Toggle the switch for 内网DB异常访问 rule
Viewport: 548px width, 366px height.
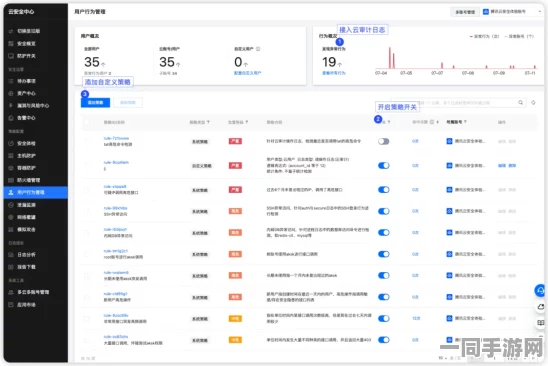click(383, 232)
